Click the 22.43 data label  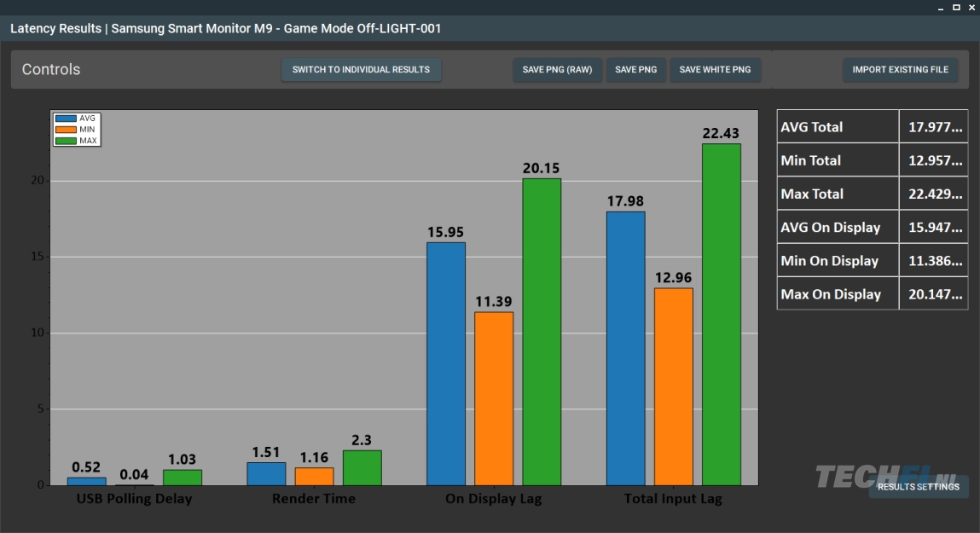tap(721, 133)
